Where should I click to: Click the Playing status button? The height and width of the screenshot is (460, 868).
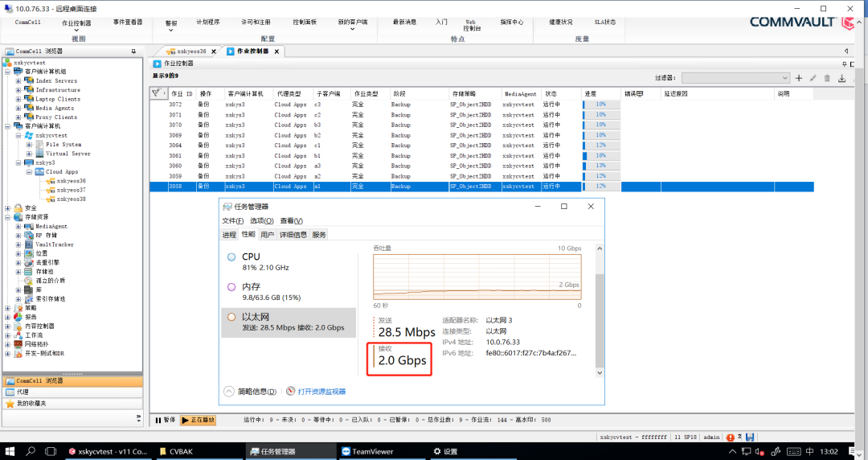click(198, 420)
